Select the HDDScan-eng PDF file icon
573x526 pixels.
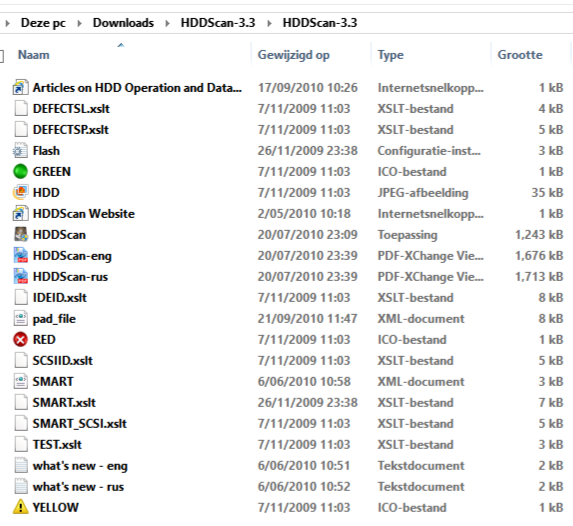pyautogui.click(x=20, y=256)
